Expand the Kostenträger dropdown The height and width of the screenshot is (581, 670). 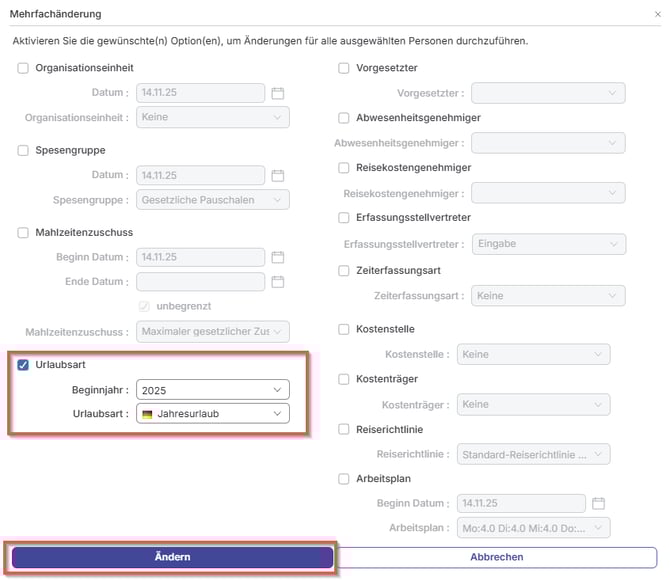[x=532, y=405]
